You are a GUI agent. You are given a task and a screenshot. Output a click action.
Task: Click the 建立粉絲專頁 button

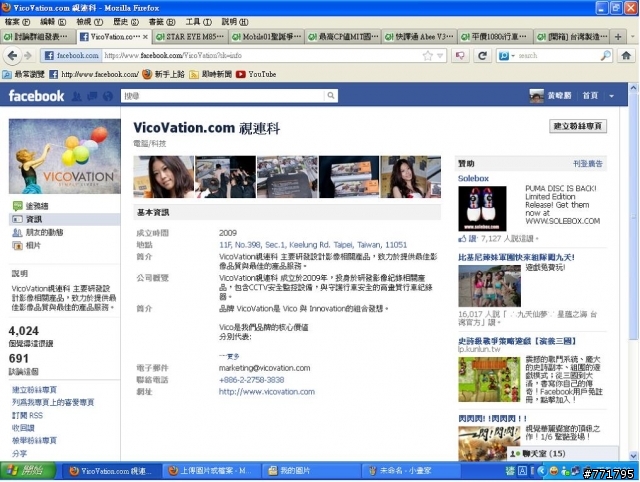[578, 126]
